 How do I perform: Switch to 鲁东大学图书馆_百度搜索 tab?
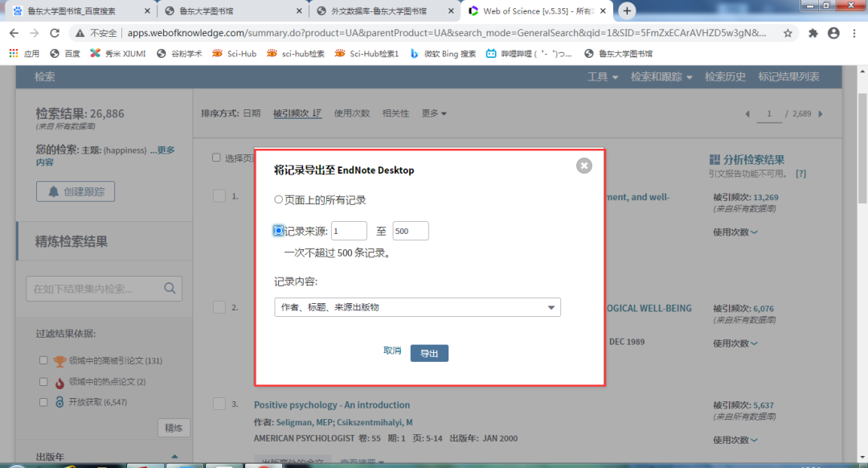[x=80, y=10]
